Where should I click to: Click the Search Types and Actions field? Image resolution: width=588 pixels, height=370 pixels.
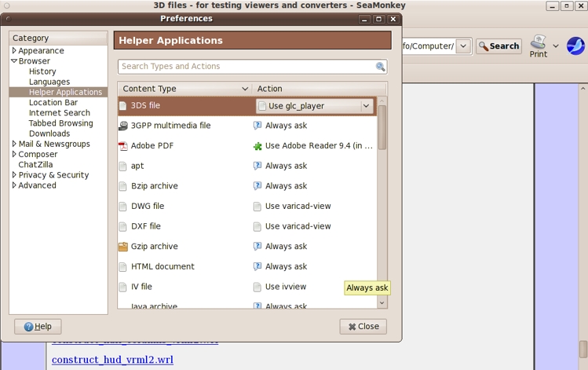click(246, 67)
